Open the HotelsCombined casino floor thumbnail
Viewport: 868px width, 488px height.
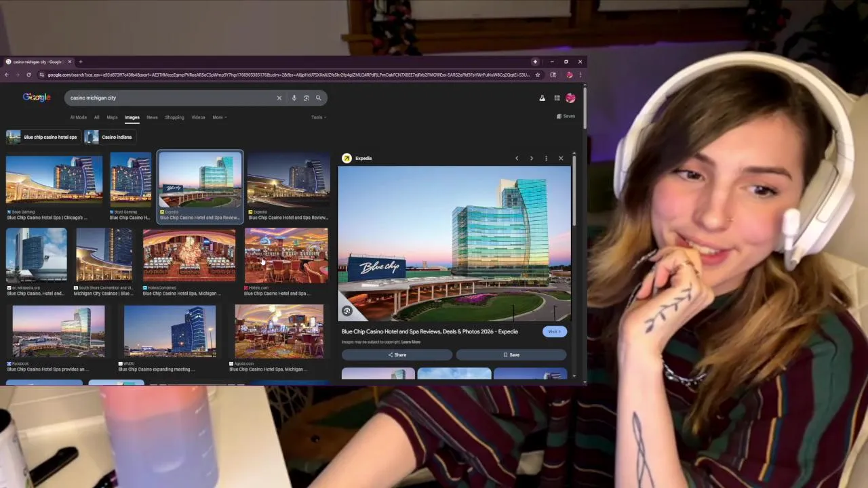(x=189, y=255)
